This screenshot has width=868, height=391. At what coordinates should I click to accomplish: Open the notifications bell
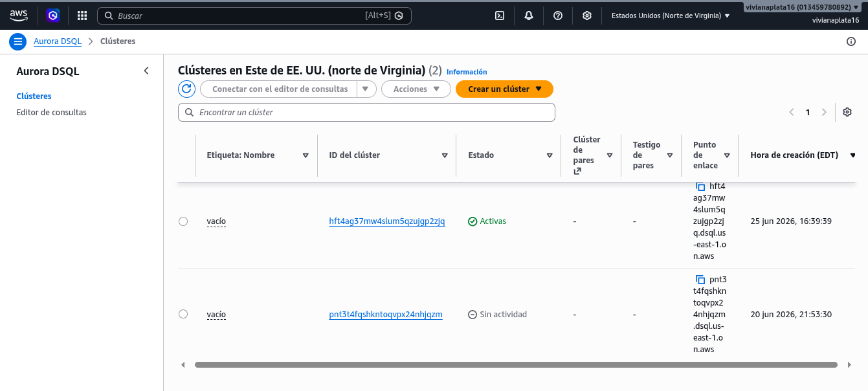(529, 16)
